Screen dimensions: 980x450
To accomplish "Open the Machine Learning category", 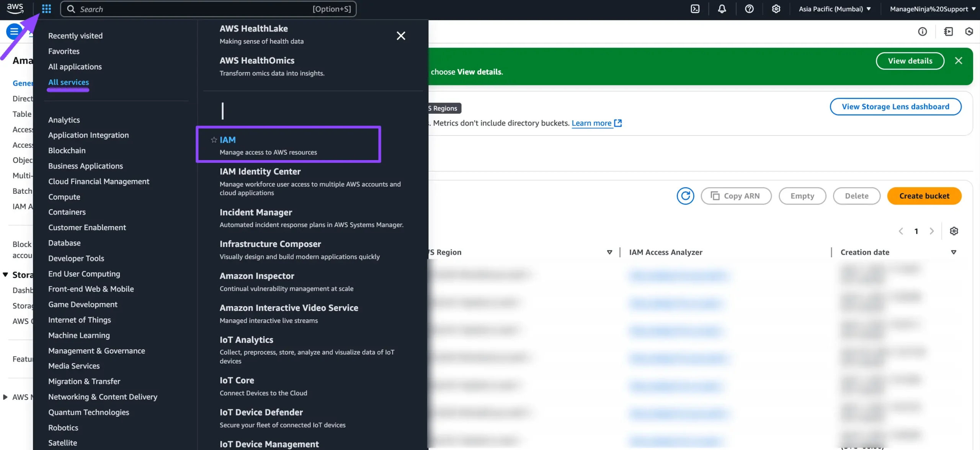I will 79,335.
